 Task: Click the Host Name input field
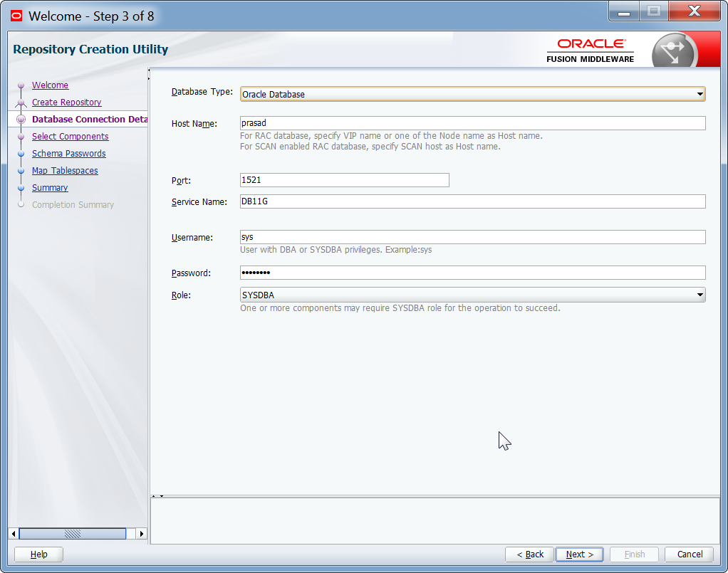[x=473, y=123]
